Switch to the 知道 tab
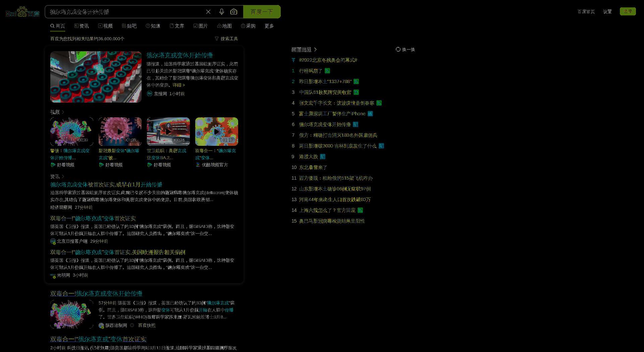This screenshot has width=644, height=352. (153, 26)
